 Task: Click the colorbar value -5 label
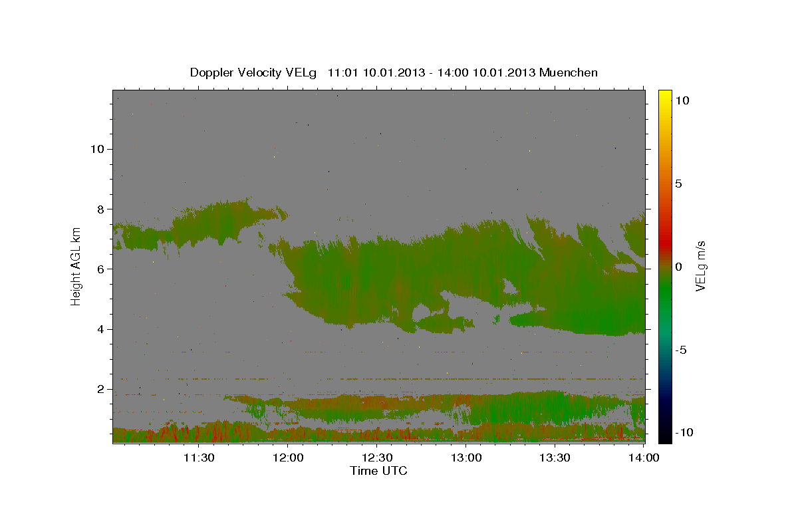680,350
